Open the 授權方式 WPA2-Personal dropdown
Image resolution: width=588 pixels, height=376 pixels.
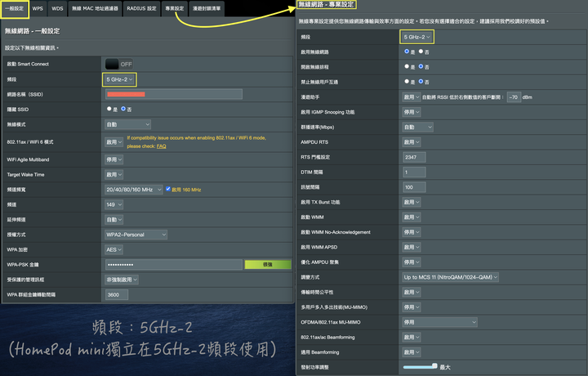click(136, 235)
